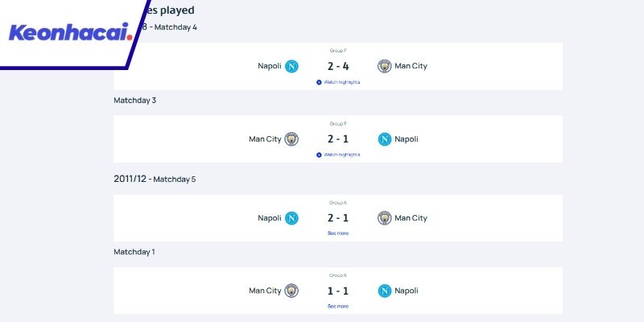Viewport: 644px width, 322px height.
Task: Click the 2 - 4 score
Action: coord(338,66)
